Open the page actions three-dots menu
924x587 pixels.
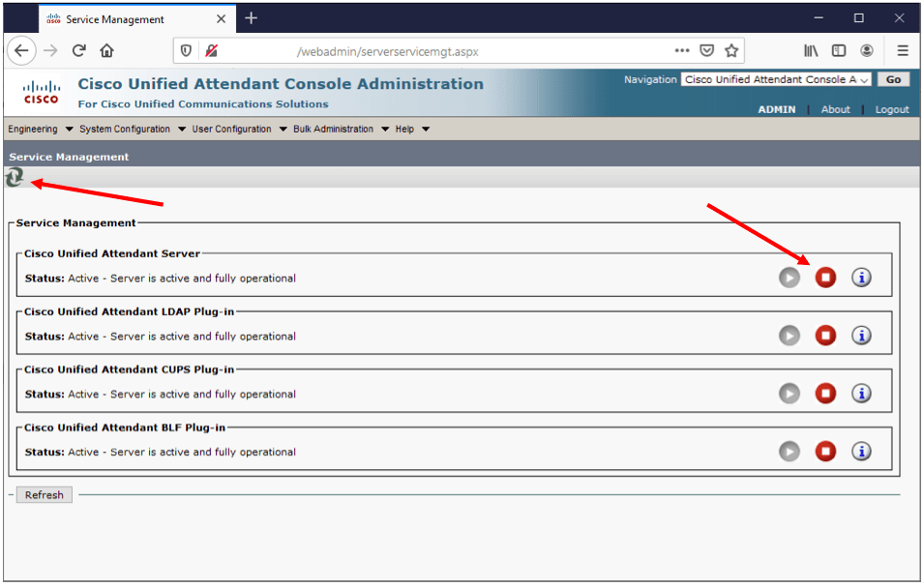(682, 50)
